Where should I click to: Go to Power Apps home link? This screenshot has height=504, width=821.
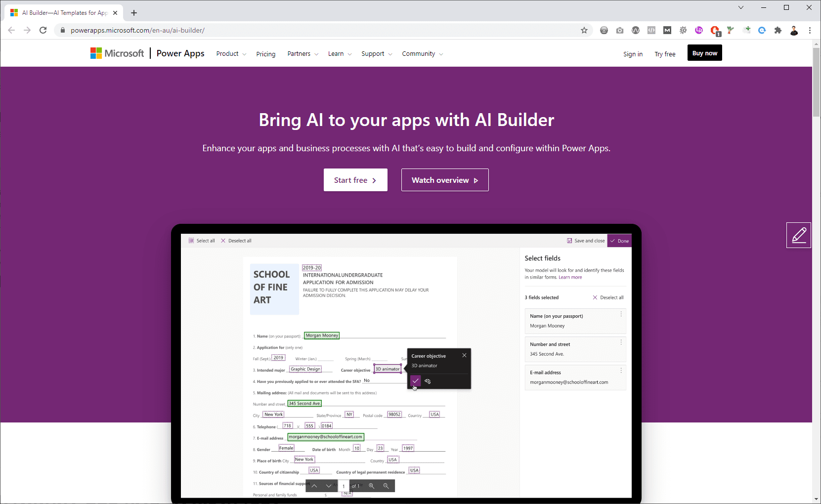click(x=180, y=53)
